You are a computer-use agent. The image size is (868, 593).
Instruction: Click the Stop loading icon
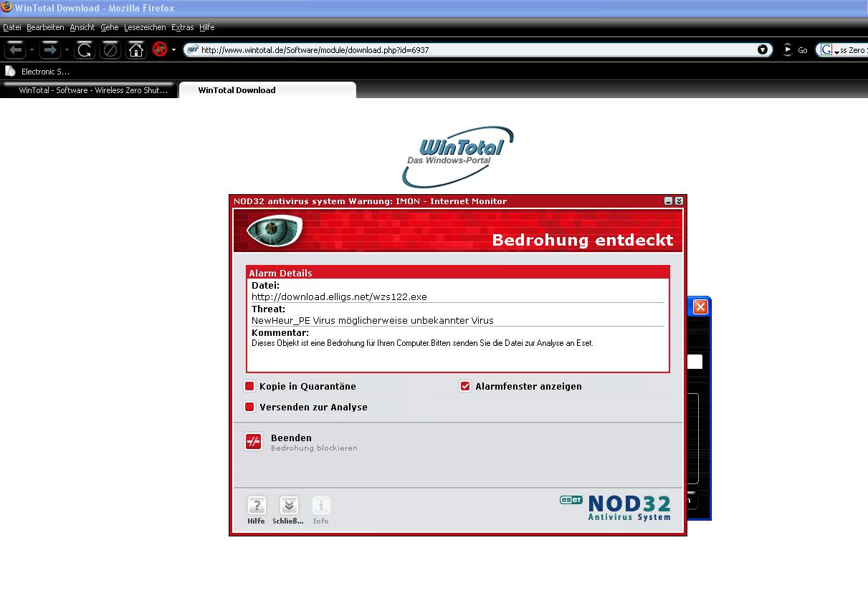(x=110, y=50)
